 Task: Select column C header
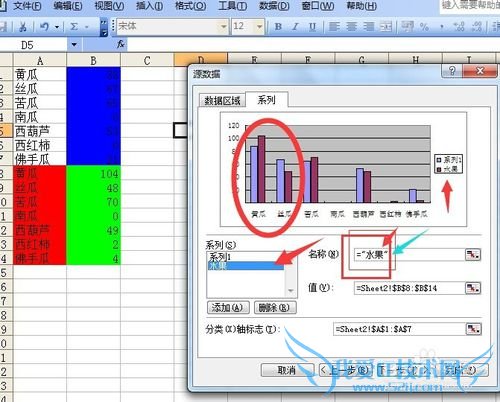pyautogui.click(x=147, y=60)
